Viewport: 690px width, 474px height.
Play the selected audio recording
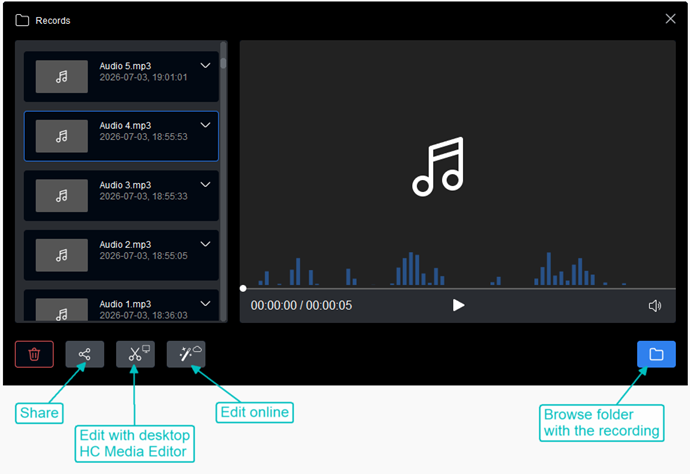458,305
